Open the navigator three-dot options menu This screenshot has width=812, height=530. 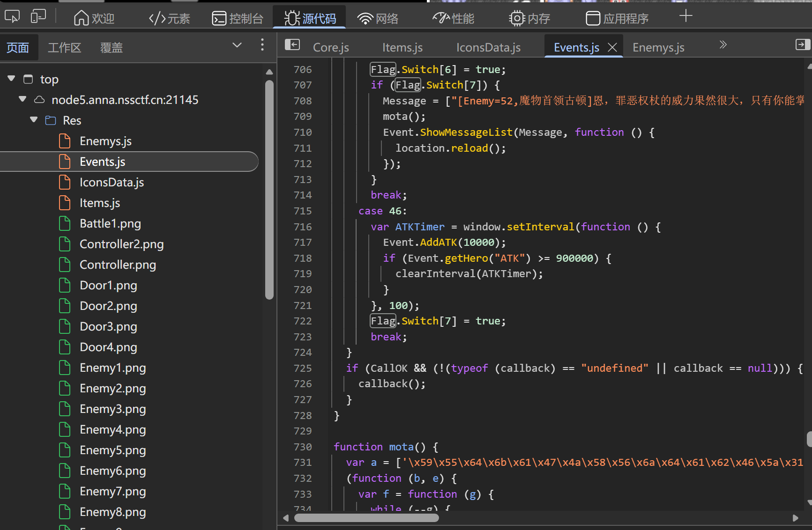(262, 45)
